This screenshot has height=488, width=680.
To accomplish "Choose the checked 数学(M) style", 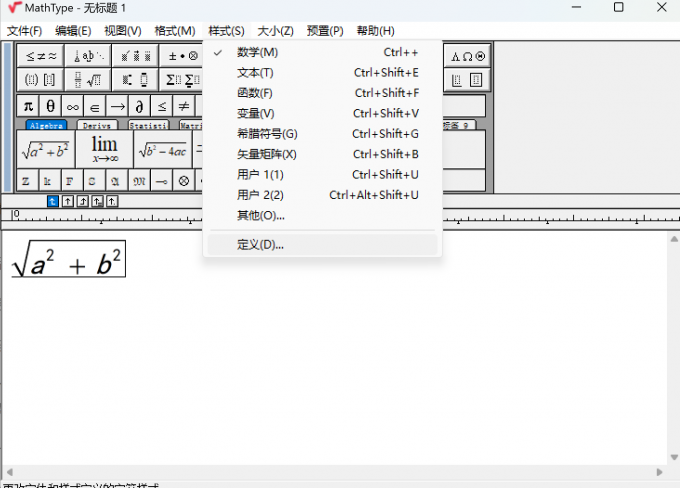I will (322, 52).
